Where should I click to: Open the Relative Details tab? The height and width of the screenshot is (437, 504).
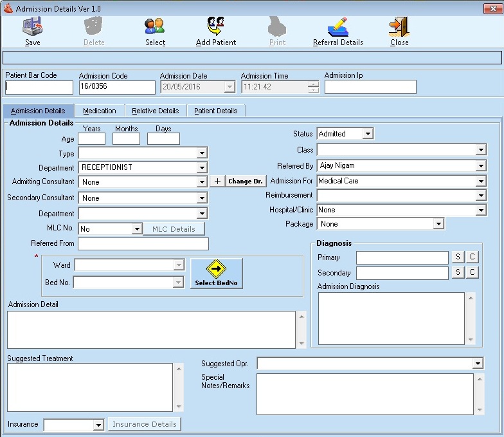click(x=155, y=111)
